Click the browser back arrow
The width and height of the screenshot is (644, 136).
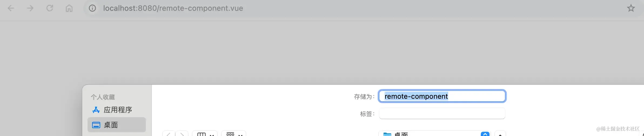pyautogui.click(x=11, y=8)
